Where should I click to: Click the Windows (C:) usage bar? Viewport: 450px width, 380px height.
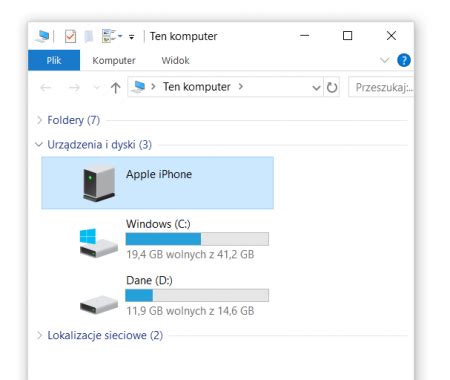tap(197, 239)
